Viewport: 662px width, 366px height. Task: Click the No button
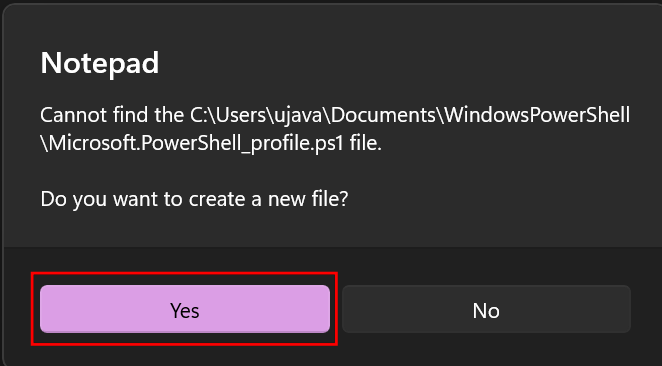[486, 309]
